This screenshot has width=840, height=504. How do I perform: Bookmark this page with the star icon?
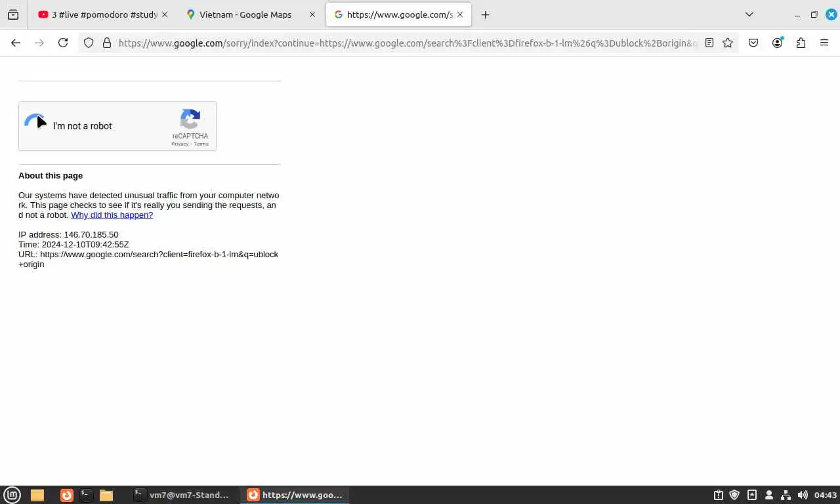(x=728, y=43)
